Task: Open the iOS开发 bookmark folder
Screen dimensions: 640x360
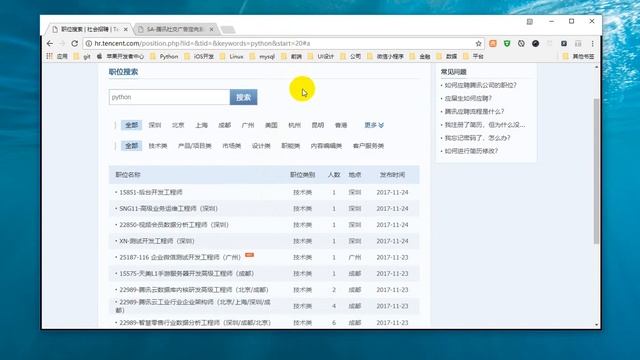Action: (199, 56)
